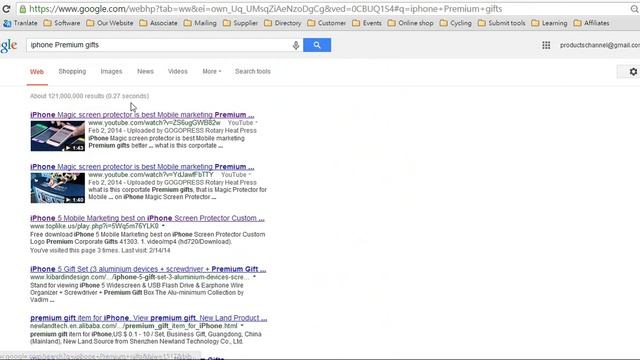Open the Associate bookmark folder
The width and height of the screenshot is (640, 360).
click(x=158, y=23)
